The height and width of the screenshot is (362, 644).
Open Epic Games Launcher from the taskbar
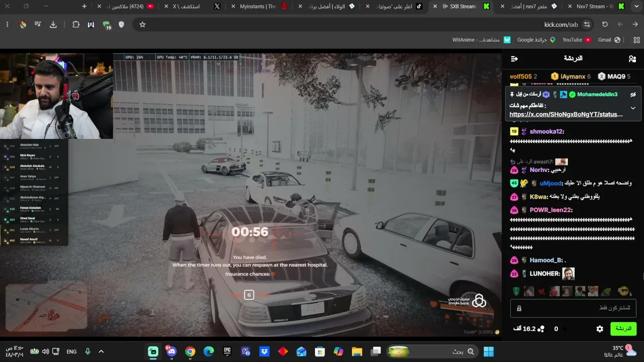click(x=227, y=352)
